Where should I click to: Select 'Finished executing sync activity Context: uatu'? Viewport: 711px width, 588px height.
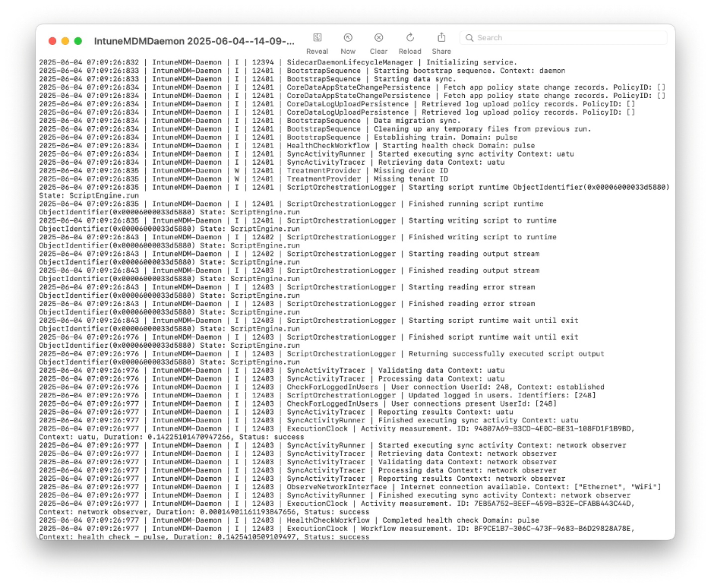309,420
